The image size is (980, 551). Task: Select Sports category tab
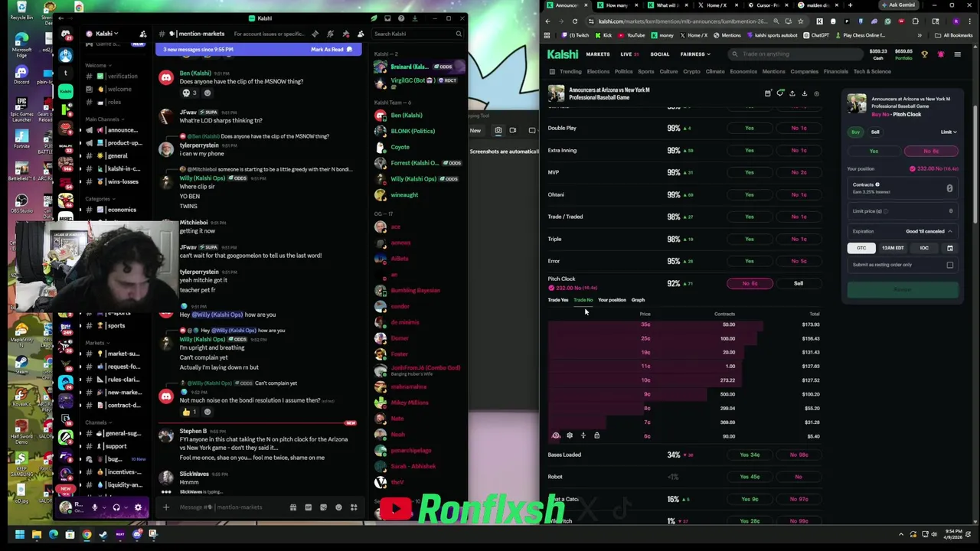646,72
